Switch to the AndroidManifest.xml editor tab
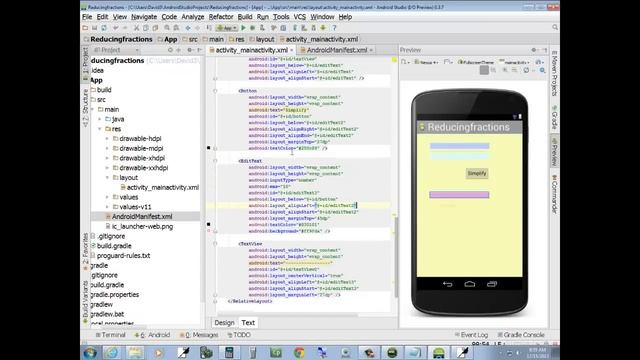The image size is (640, 360). click(x=337, y=50)
